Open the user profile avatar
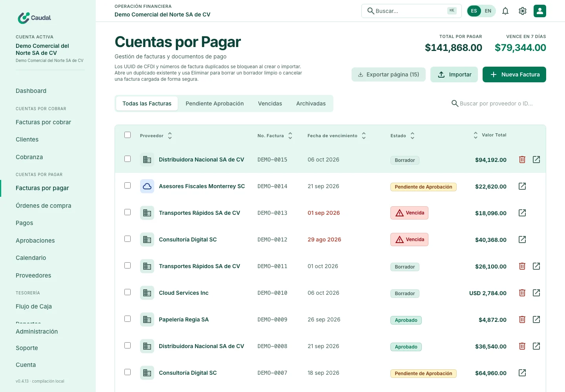This screenshot has height=392, width=565. [540, 11]
